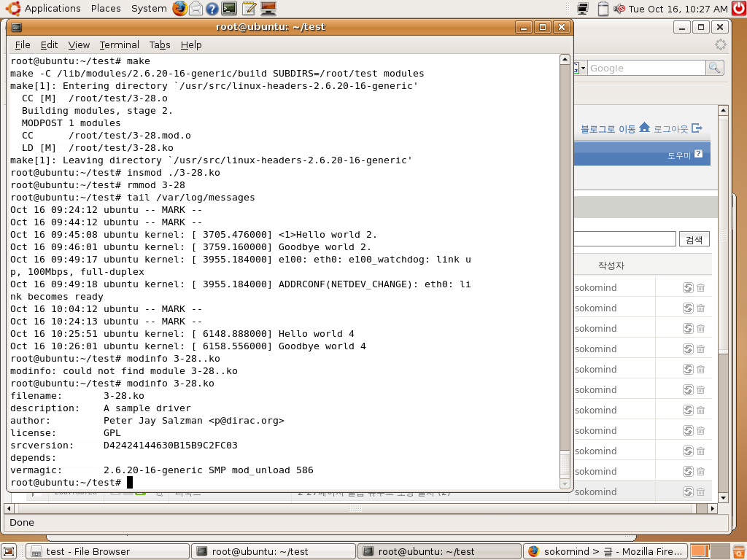Click the red-based monitor launcher icon in panel
The image size is (747, 560).
[268, 8]
